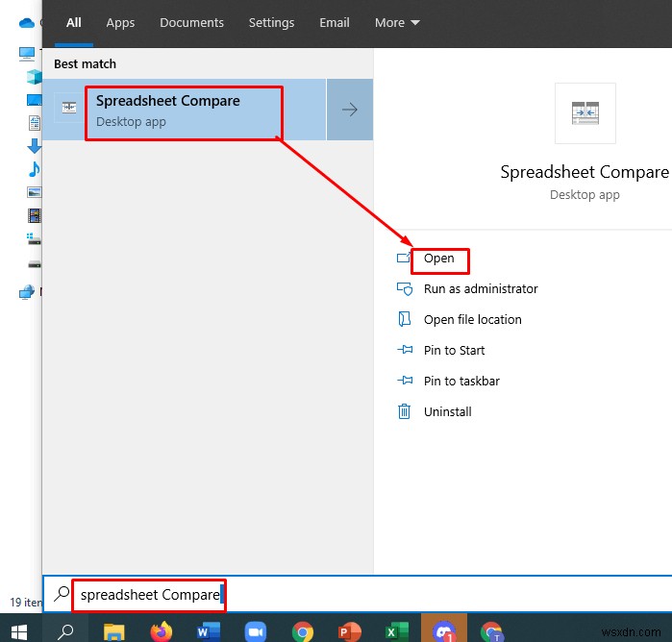Choose Uninstall for Spreadsheet Compare
This screenshot has height=642, width=672.
(447, 412)
